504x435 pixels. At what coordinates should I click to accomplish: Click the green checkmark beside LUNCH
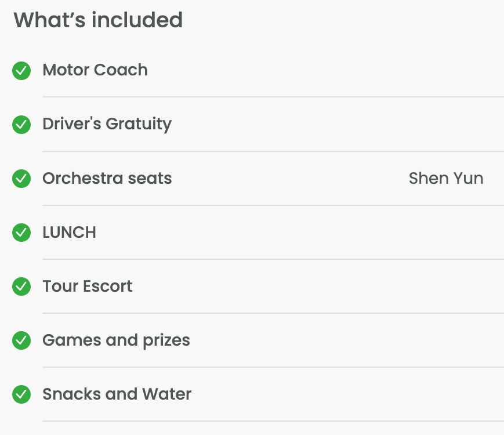pos(21,233)
